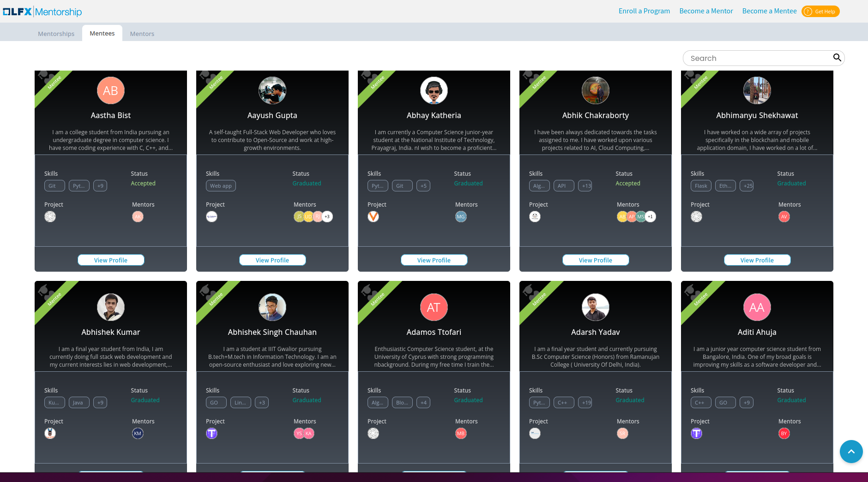This screenshot has width=868, height=482.
Task: Open Abhishek Singh Chauhan's project icon
Action: click(211, 433)
